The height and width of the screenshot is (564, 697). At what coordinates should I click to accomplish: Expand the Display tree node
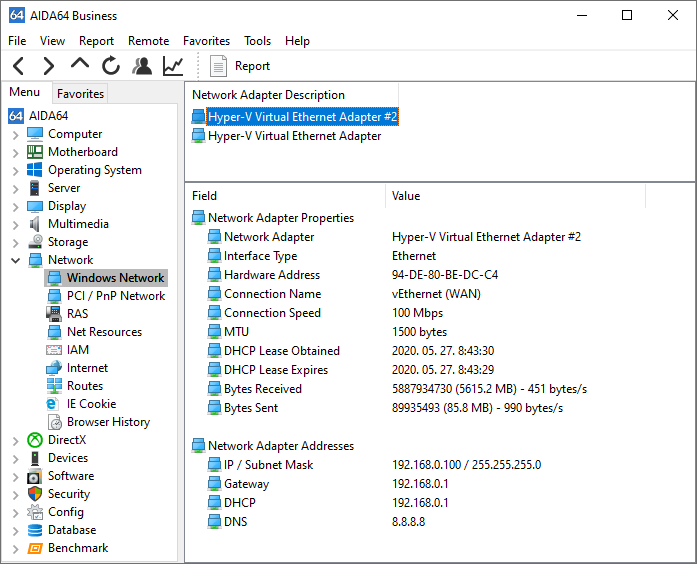16,207
